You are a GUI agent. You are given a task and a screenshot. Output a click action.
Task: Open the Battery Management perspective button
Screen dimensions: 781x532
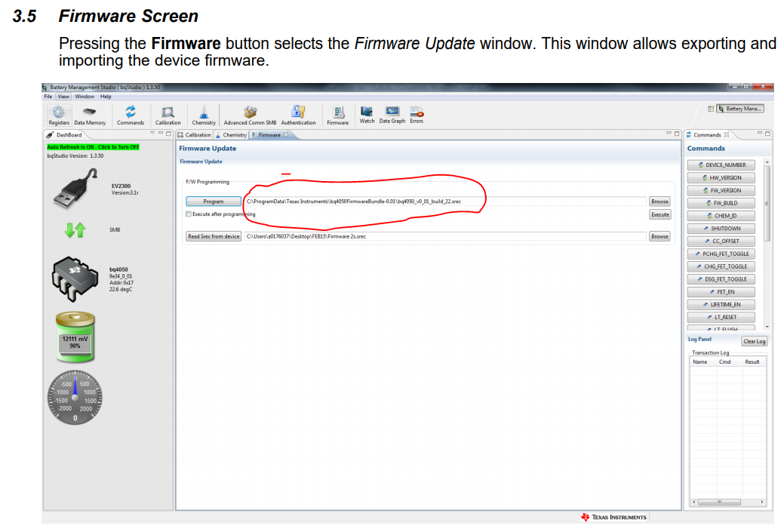[x=739, y=109]
